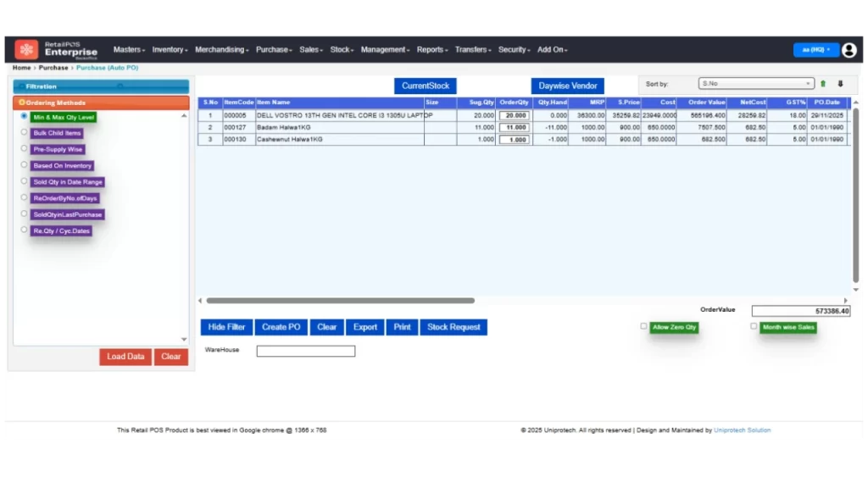The image size is (868, 488).
Task: Click the Create PO button
Action: pyautogui.click(x=281, y=327)
